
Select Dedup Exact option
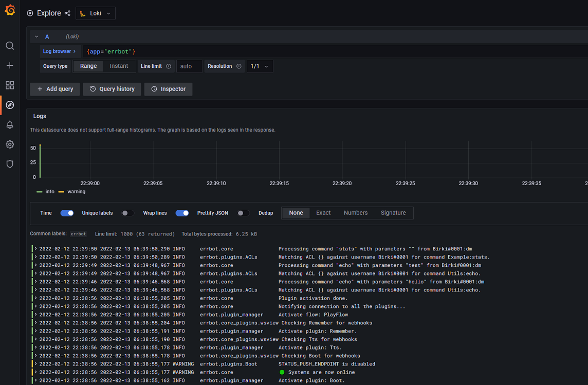coord(323,213)
